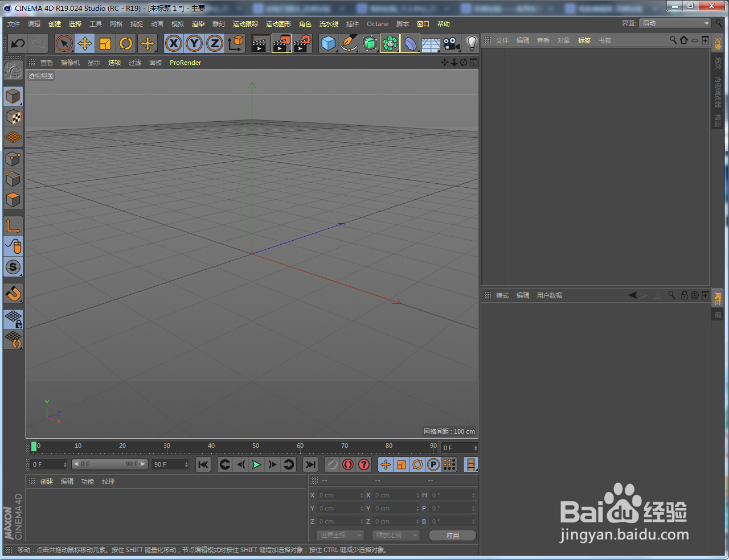Activate the Move tool in top toolbar

pos(85,44)
